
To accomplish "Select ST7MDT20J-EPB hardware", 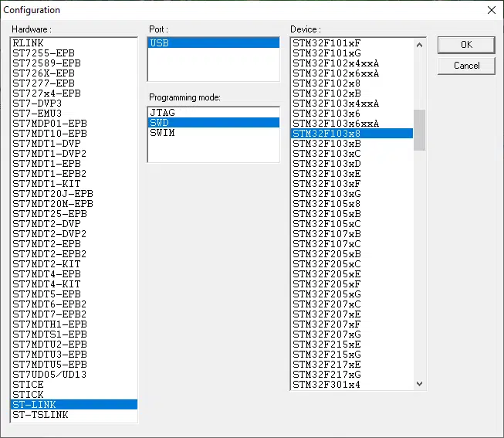I will [74, 194].
